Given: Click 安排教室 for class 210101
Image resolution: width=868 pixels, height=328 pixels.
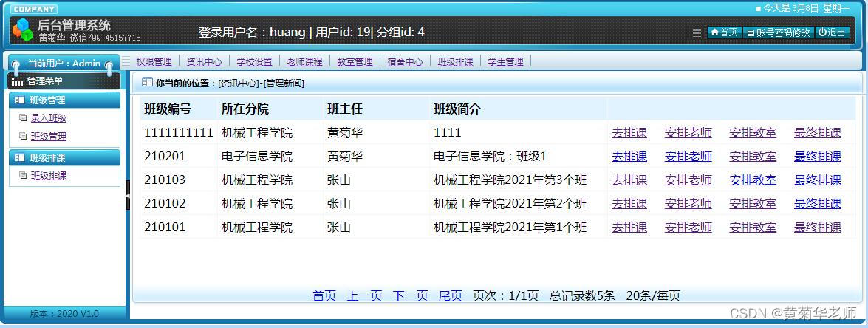Looking at the screenshot, I should click(x=753, y=228).
